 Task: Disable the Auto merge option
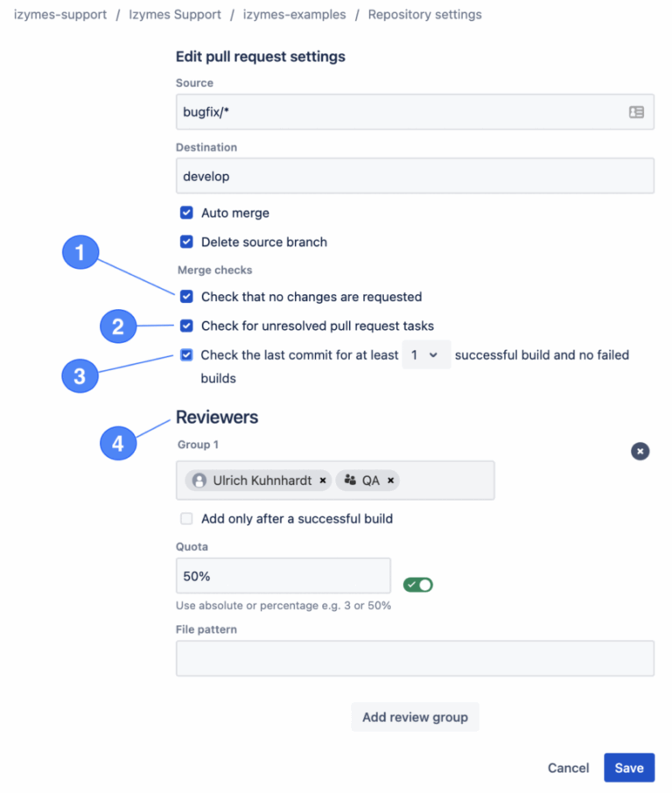click(x=186, y=213)
